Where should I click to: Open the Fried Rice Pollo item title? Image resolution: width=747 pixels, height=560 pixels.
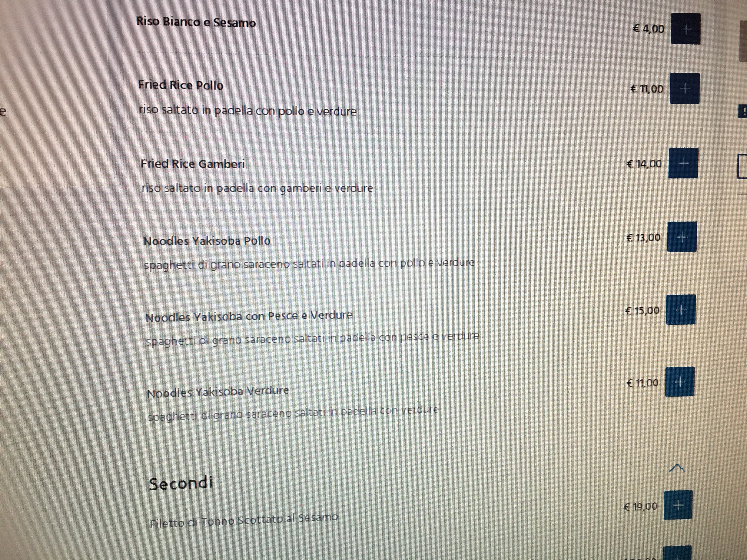point(181,85)
